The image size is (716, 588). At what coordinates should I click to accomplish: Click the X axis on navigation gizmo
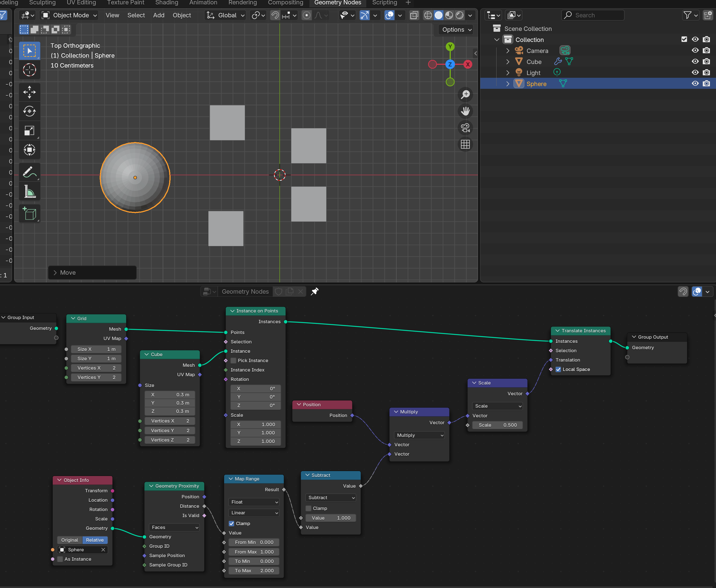click(x=468, y=64)
